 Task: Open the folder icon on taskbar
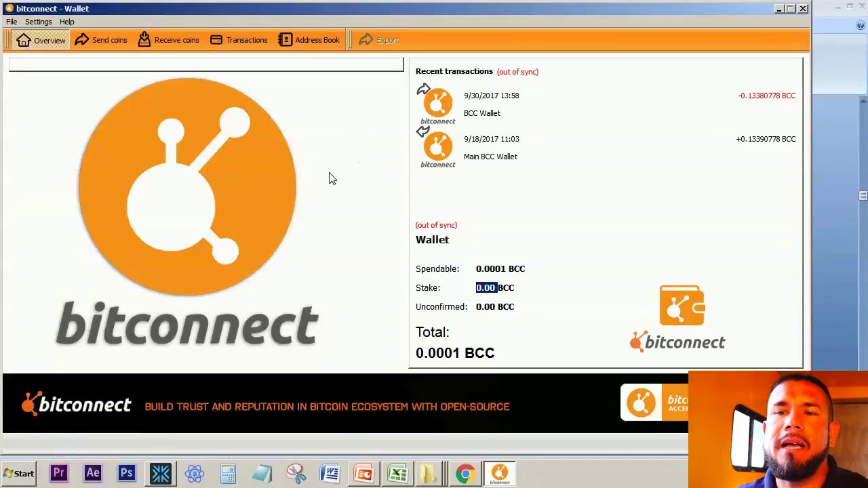[429, 473]
